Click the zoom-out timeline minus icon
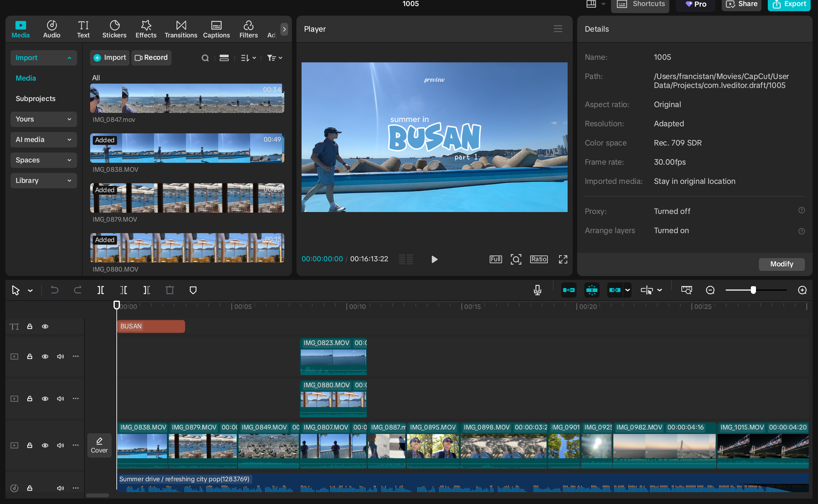The width and height of the screenshot is (818, 504). (x=710, y=290)
